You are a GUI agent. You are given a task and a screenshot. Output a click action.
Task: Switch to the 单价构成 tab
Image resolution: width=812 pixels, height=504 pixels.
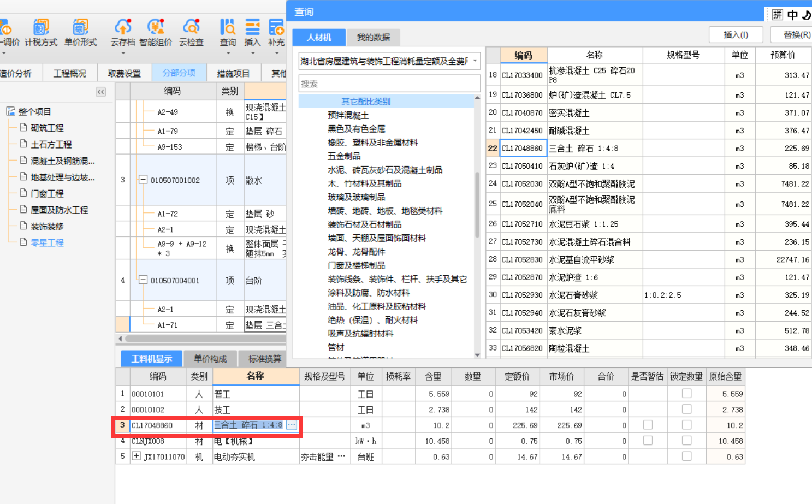click(x=210, y=358)
